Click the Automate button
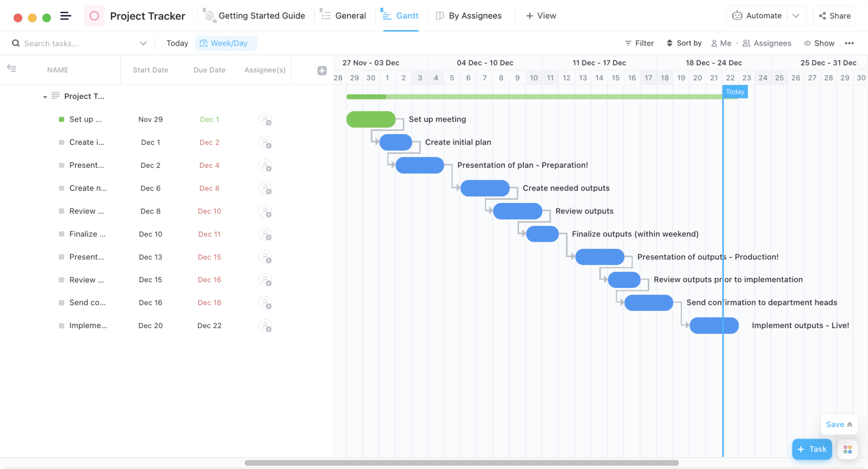Screen dimensions: 868x469 pyautogui.click(x=758, y=16)
